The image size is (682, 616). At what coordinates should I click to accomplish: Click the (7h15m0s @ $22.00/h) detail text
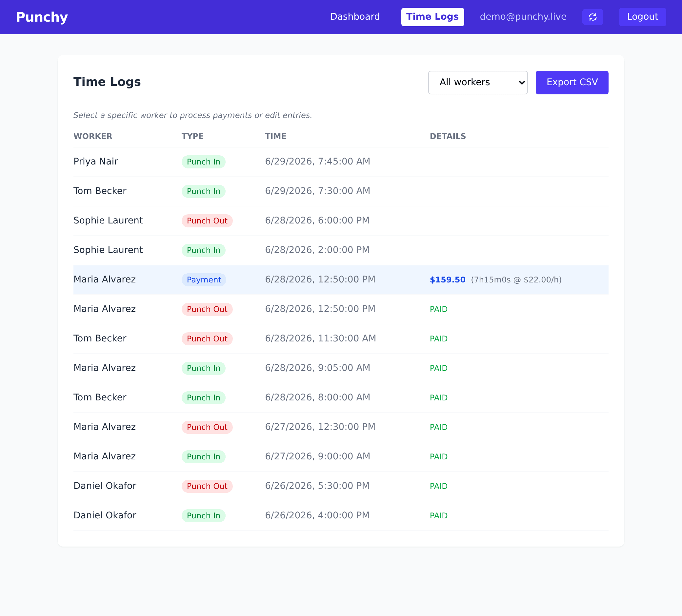[x=516, y=279]
